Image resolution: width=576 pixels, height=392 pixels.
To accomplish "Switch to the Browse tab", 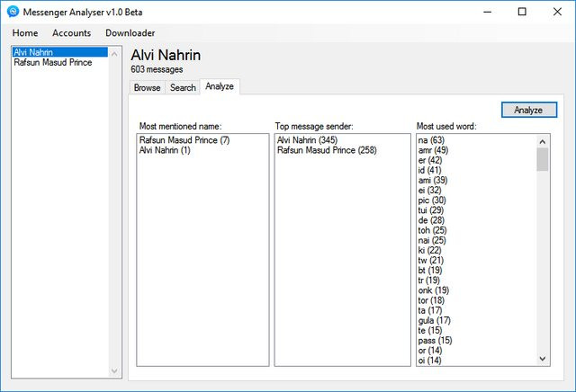I will tap(147, 88).
